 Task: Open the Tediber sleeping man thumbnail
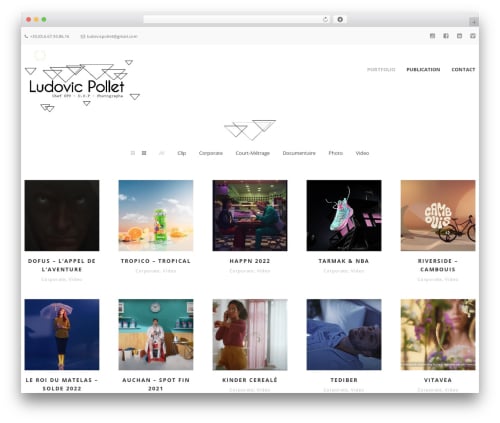(x=344, y=334)
